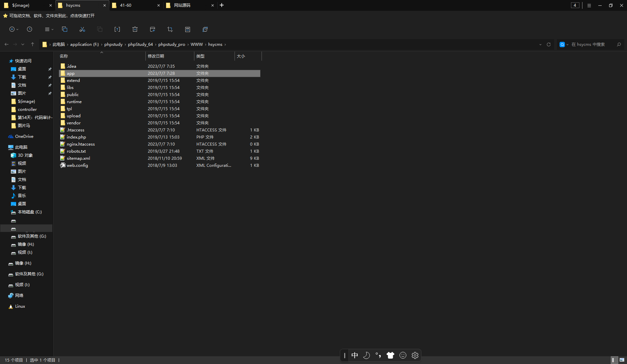Open the IME skin shirt icon
Viewport: 627px width, 364px height.
(390, 355)
